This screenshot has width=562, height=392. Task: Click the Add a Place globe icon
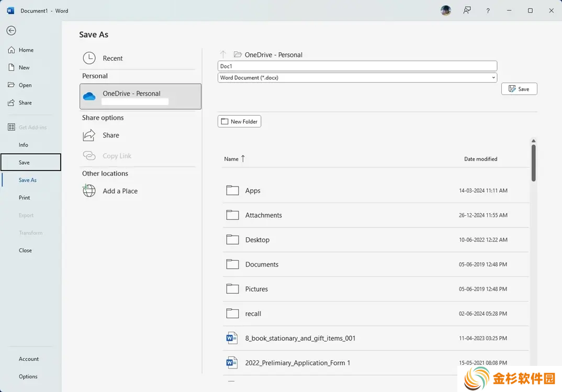(x=89, y=190)
